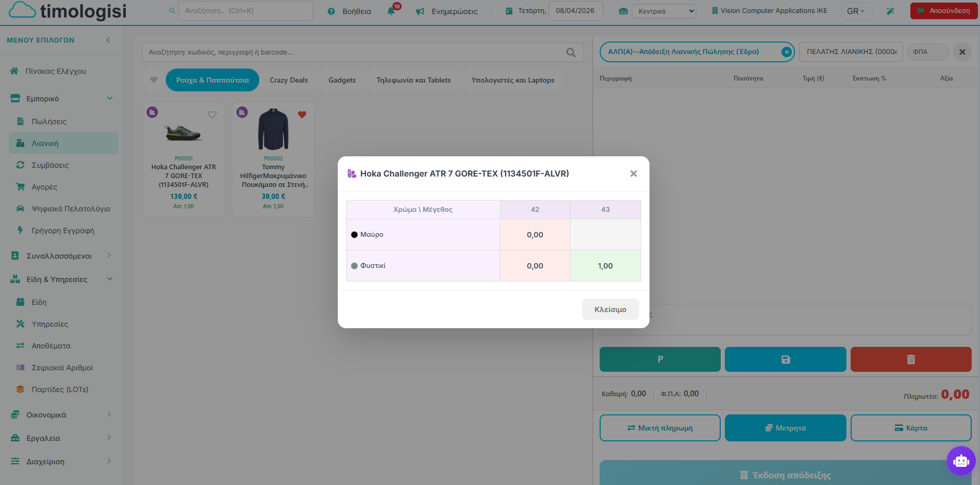The width and height of the screenshot is (980, 485).
Task: Click the timologisi logo
Action: [x=68, y=11]
